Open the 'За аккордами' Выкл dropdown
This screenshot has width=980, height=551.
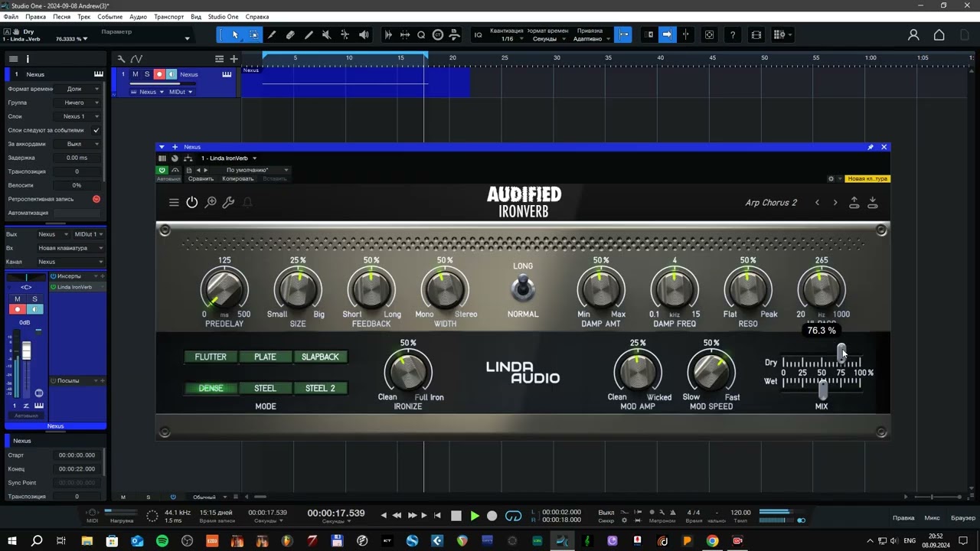[77, 144]
